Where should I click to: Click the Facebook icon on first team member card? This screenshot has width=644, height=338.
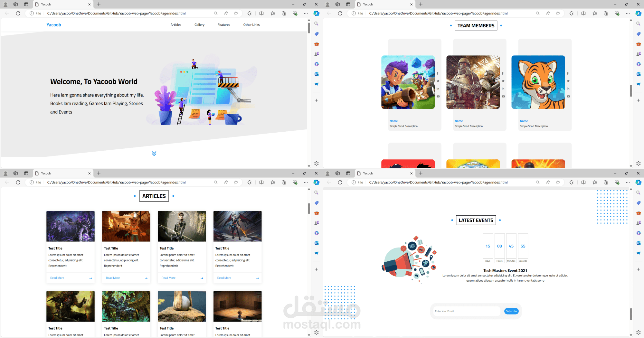(438, 73)
